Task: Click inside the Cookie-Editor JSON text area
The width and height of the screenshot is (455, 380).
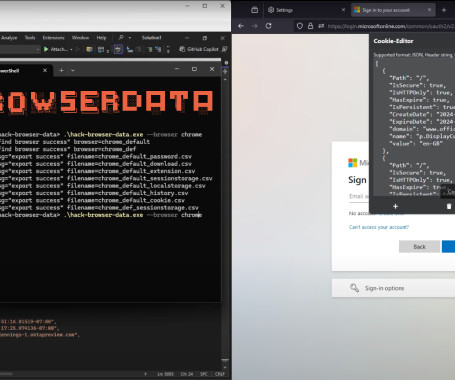Action: click(414, 128)
